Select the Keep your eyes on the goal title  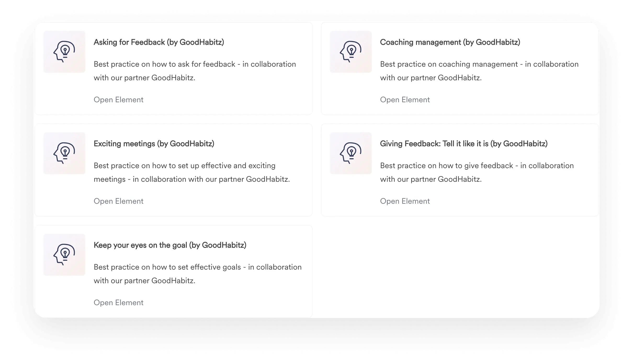pyautogui.click(x=170, y=245)
